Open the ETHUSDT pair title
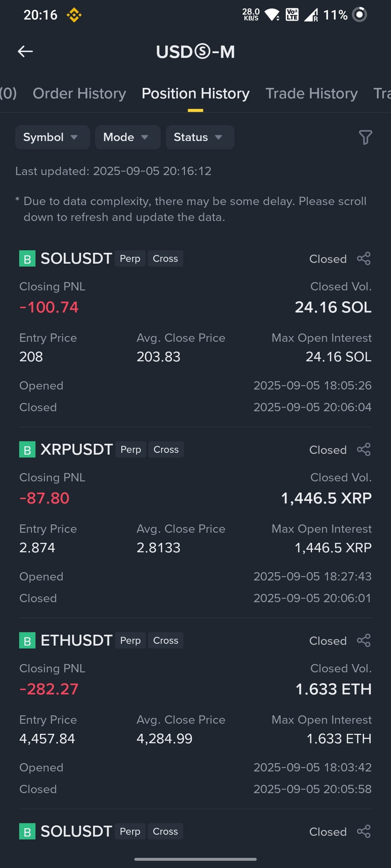The width and height of the screenshot is (391, 868). [x=76, y=641]
